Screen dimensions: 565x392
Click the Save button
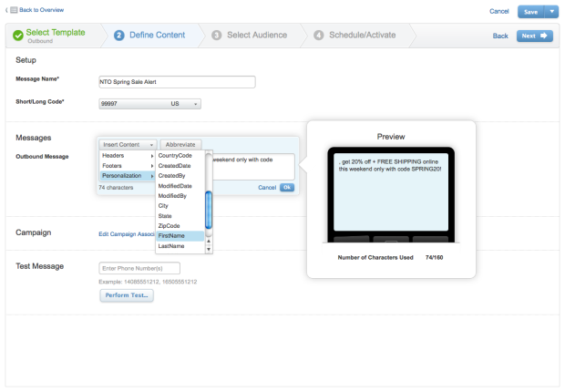530,12
